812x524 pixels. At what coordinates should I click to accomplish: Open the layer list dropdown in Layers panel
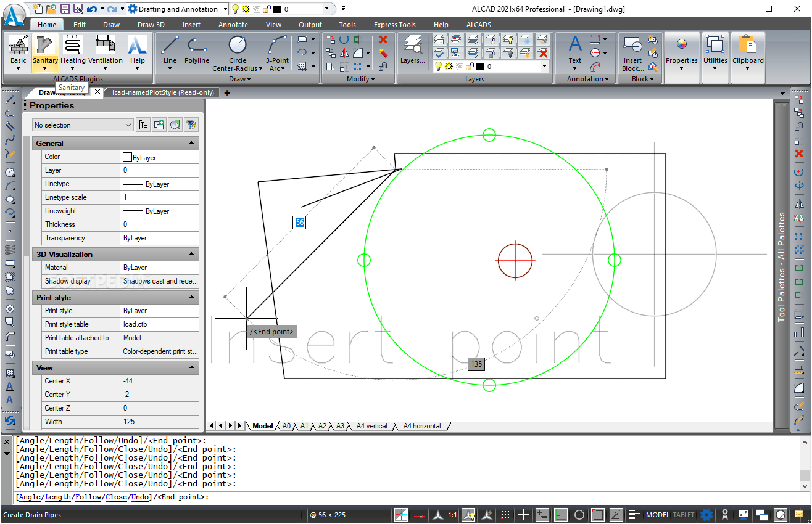pyautogui.click(x=544, y=66)
